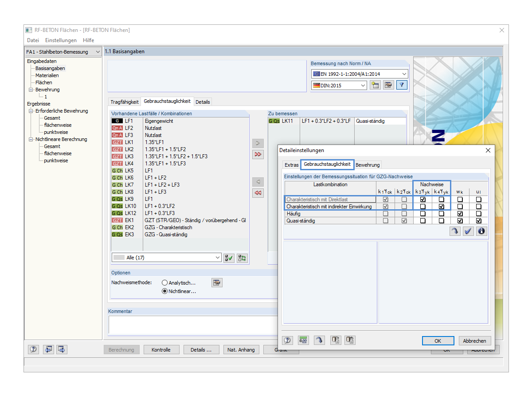Collapse Erforderliche Bewehrung tree node
532x399 pixels.
pyautogui.click(x=31, y=111)
